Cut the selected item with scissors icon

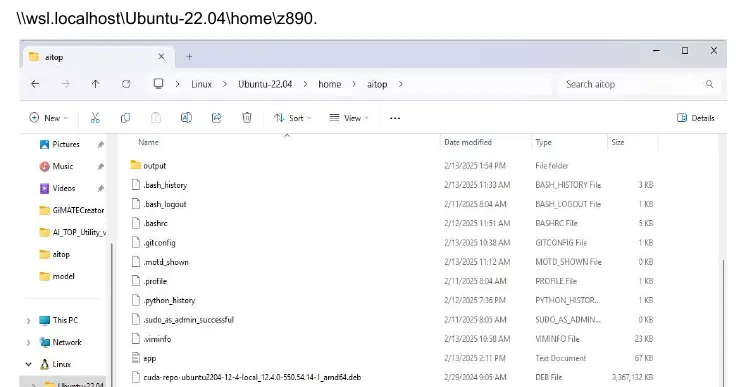pos(95,118)
